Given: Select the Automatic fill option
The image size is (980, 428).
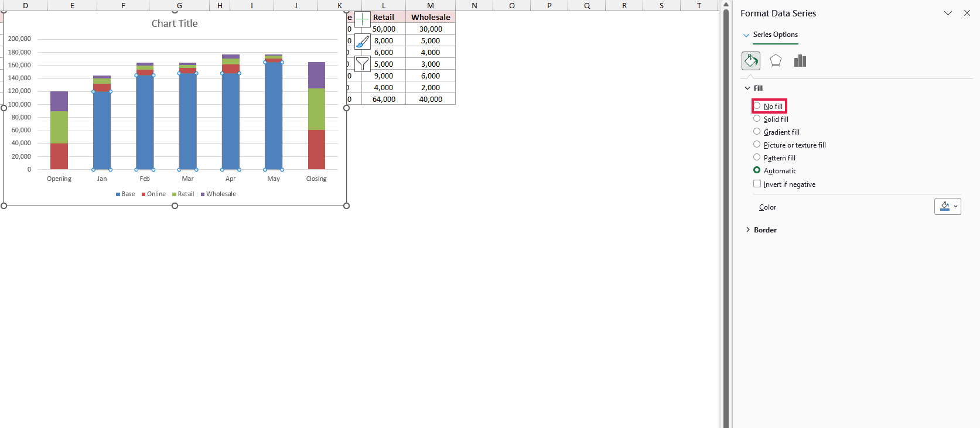Looking at the screenshot, I should (775, 170).
